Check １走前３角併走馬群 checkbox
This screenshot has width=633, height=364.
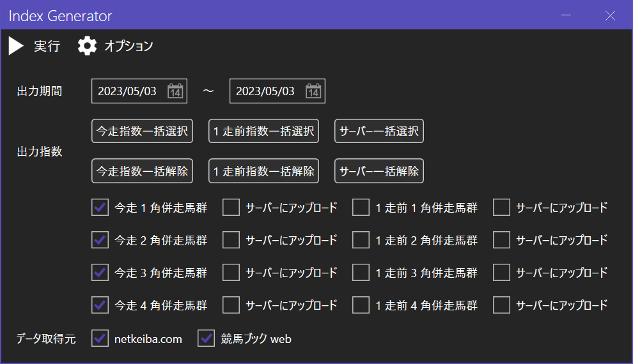point(361,273)
